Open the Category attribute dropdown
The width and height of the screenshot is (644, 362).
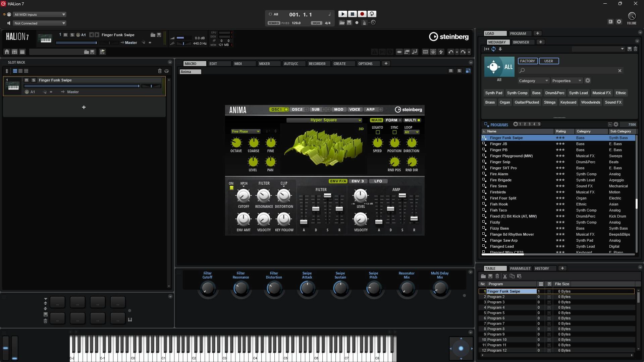(533, 81)
